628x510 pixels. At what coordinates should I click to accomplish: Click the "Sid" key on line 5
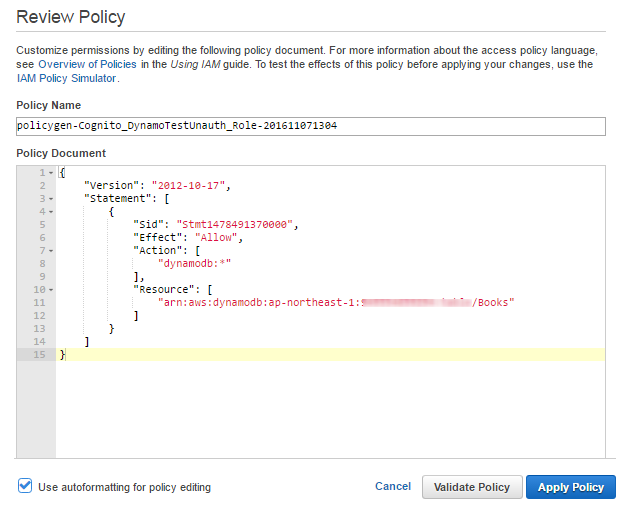[148, 224]
